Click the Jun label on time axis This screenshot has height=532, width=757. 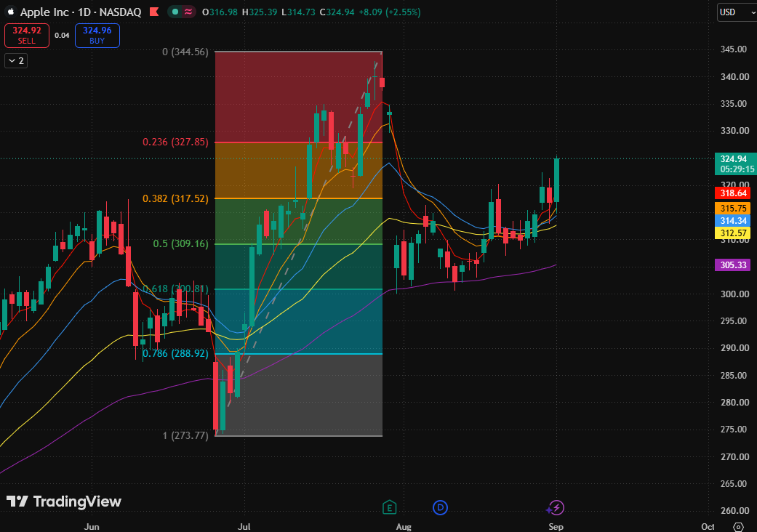tap(92, 527)
